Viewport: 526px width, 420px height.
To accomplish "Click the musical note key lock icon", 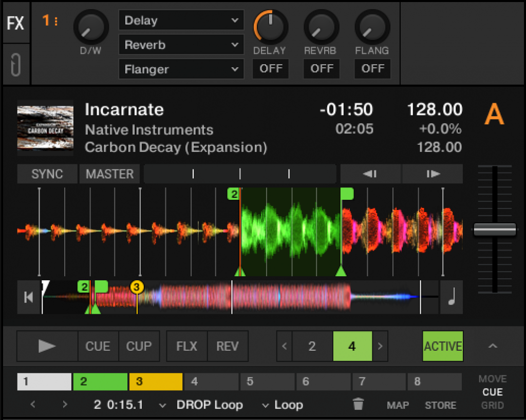I will [451, 297].
